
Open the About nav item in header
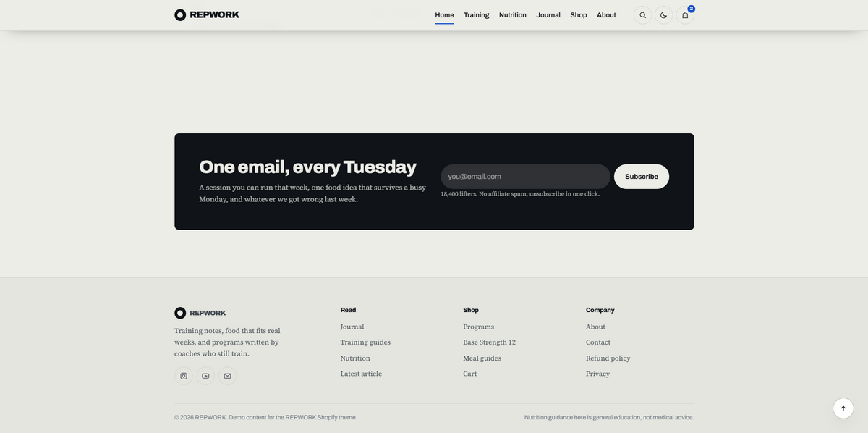coord(606,15)
